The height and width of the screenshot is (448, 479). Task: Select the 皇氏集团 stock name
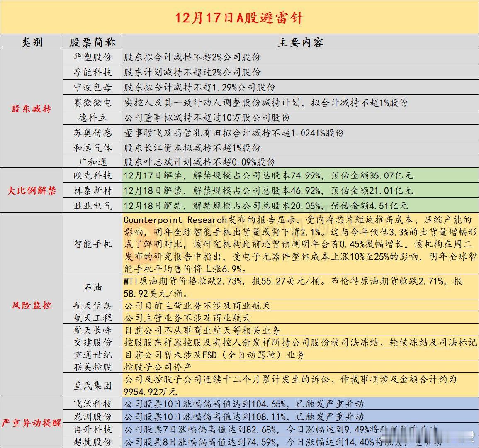[x=92, y=386]
